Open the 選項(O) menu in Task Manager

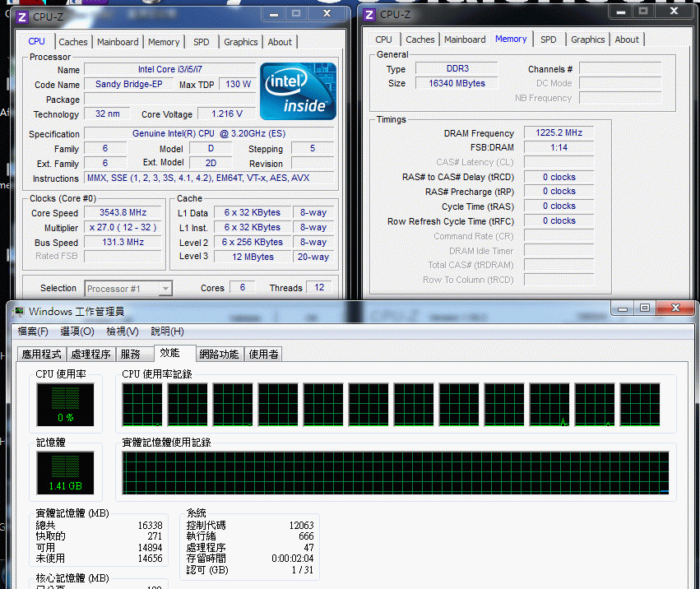pos(77,332)
